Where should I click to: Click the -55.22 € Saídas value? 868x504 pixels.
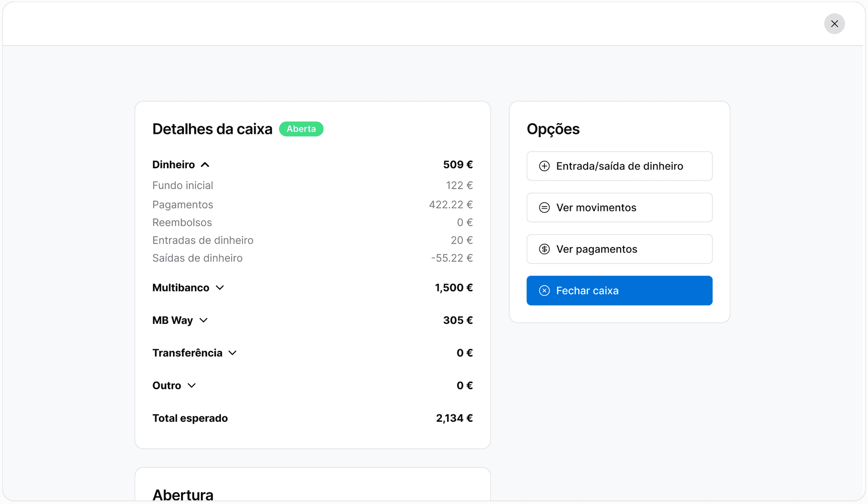pos(452,258)
